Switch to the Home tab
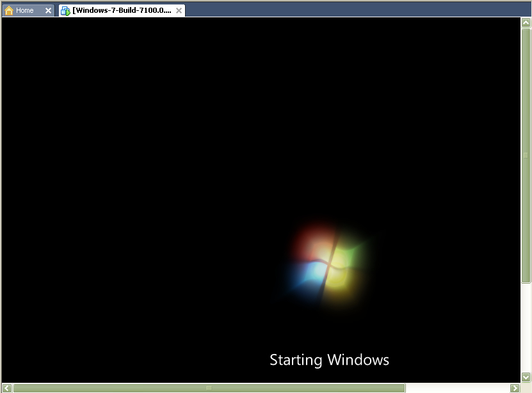The width and height of the screenshot is (532, 393). [25, 10]
